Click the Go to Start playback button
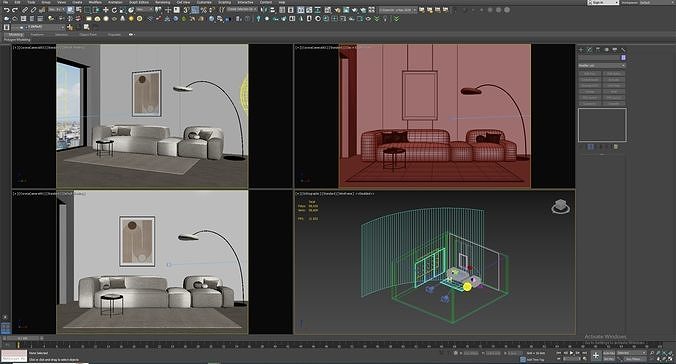 (558, 352)
